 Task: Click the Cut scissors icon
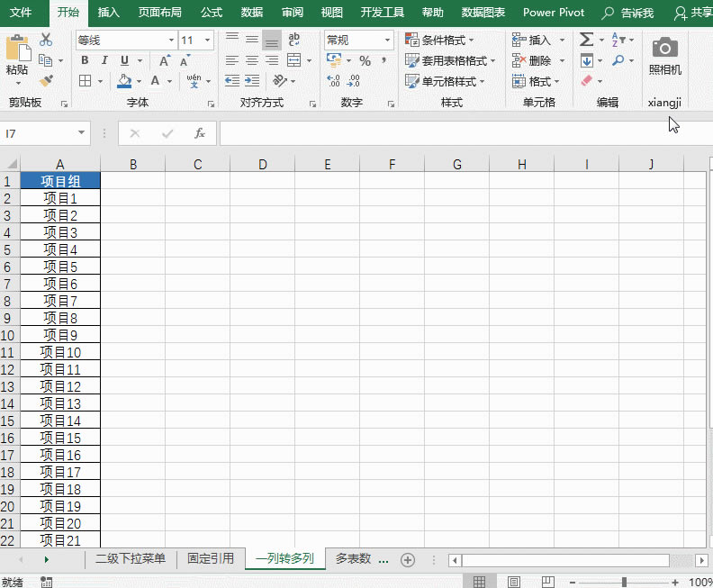46,41
